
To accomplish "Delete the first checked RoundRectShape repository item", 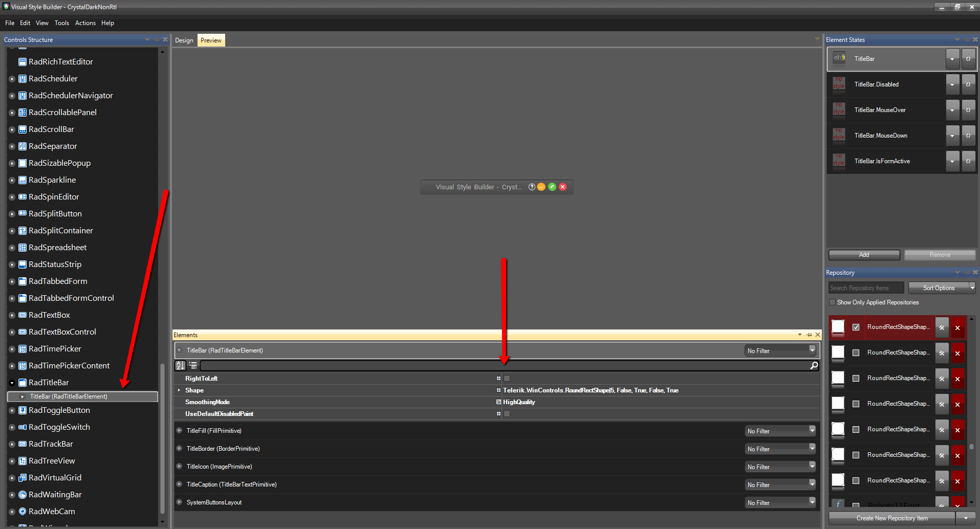I will [x=957, y=327].
